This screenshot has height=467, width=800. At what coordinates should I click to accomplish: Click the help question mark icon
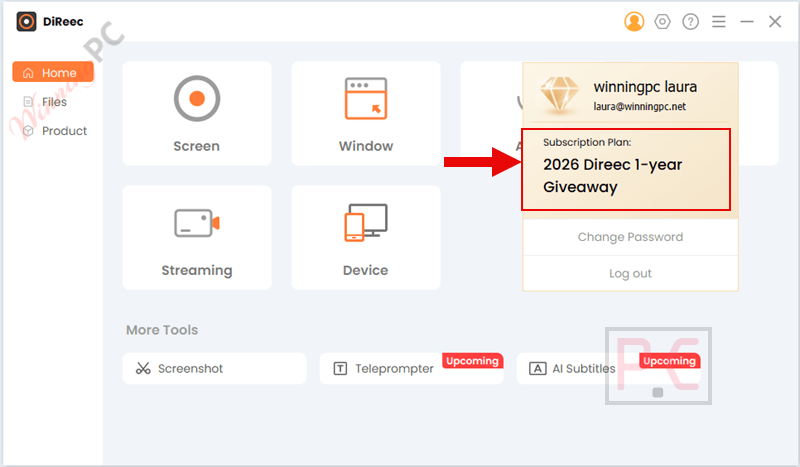click(690, 21)
